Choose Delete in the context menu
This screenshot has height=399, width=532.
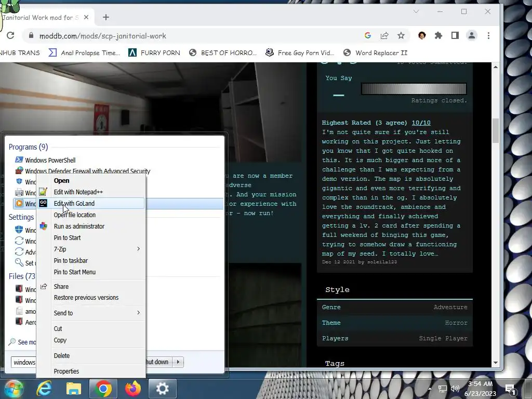click(x=91, y=355)
